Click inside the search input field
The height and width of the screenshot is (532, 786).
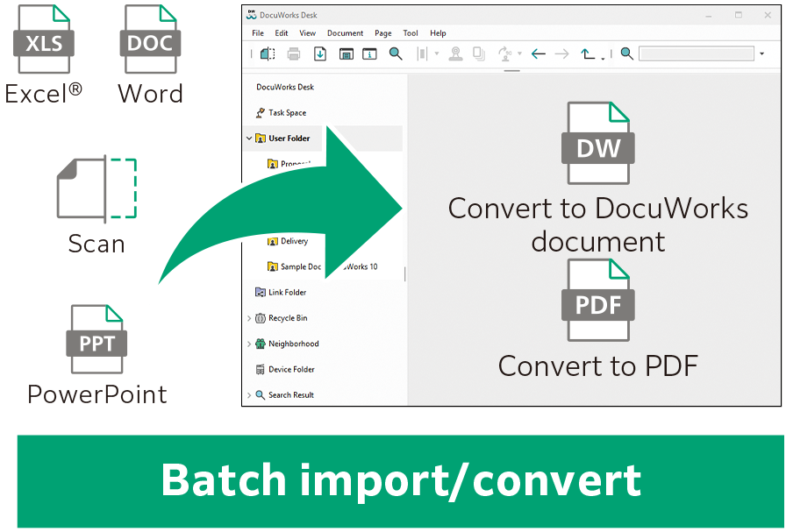(x=693, y=53)
